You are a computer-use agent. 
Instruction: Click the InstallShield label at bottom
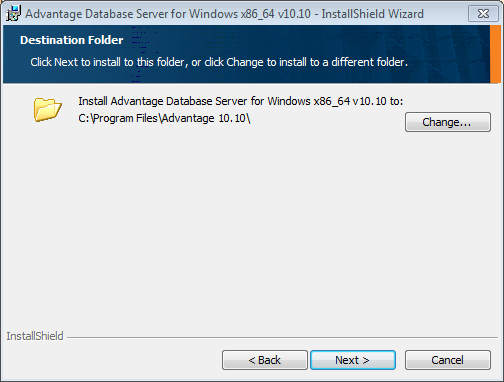pos(35,336)
